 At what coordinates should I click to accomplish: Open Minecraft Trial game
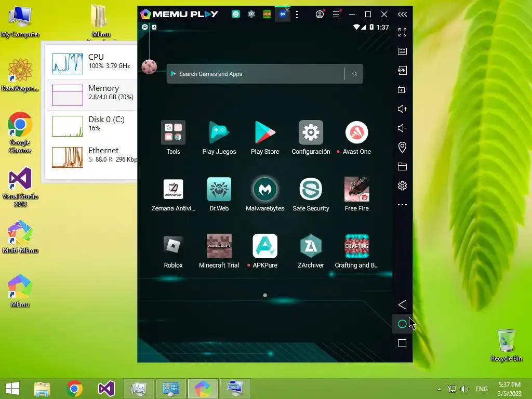coord(219,246)
